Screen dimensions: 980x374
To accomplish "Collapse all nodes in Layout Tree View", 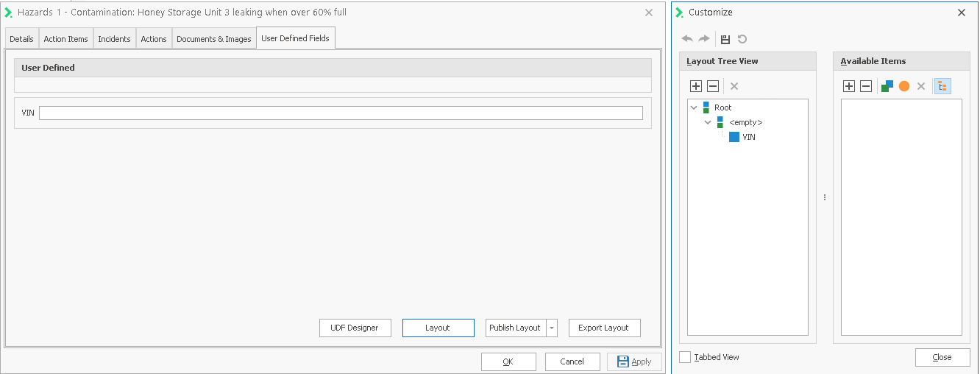I will 712,86.
